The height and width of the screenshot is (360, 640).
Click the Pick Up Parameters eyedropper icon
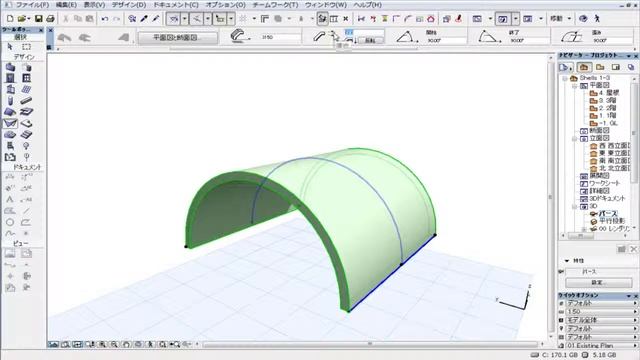click(144, 19)
